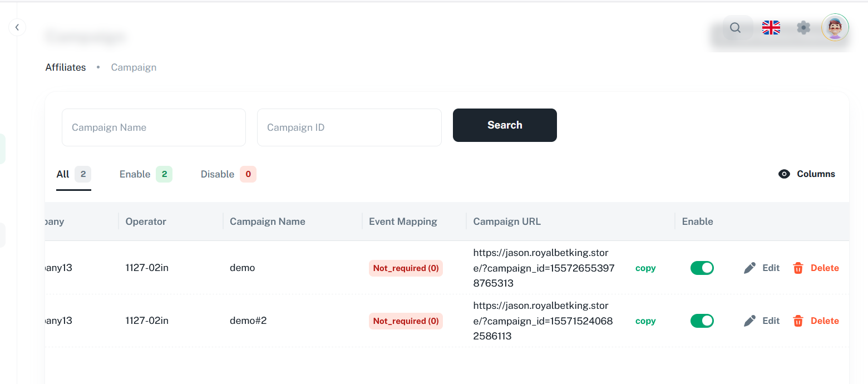Screen dimensions: 868x384
Task: Click the pencil Edit icon for demo campaign
Action: tap(750, 268)
